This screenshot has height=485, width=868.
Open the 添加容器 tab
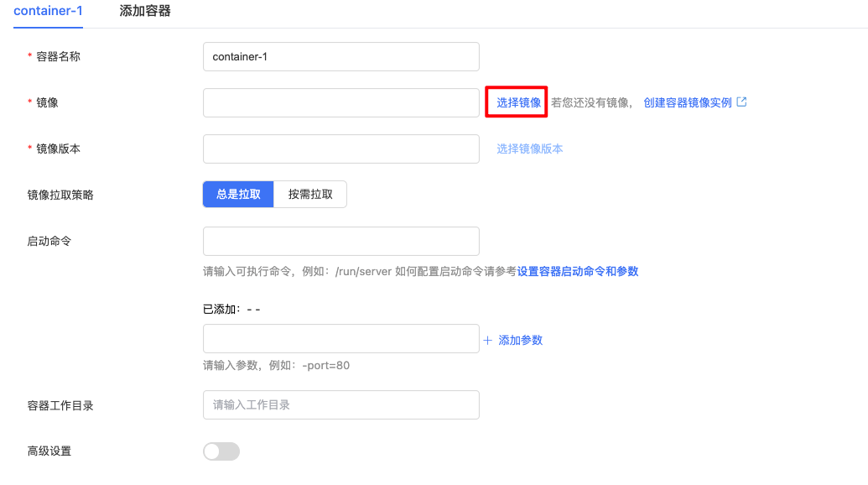point(145,11)
